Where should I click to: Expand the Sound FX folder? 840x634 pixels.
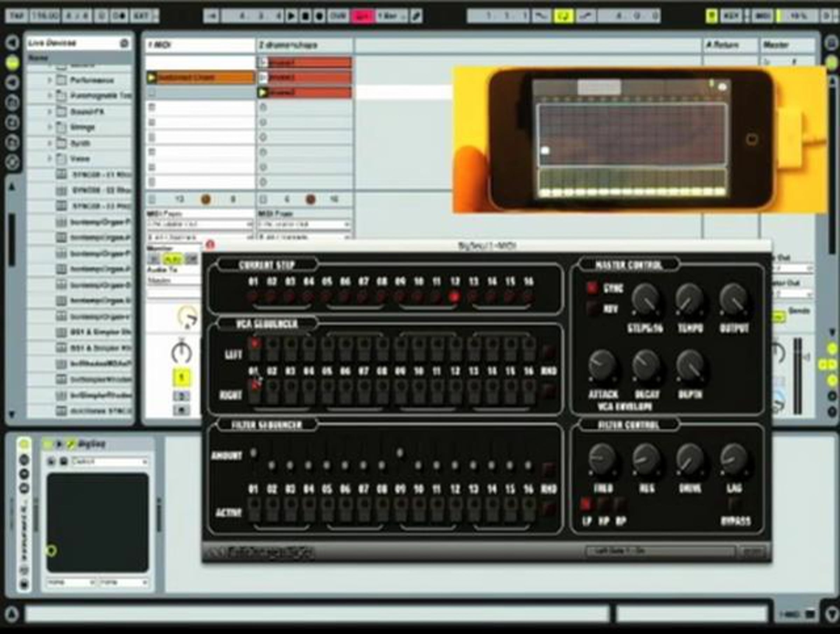click(49, 112)
